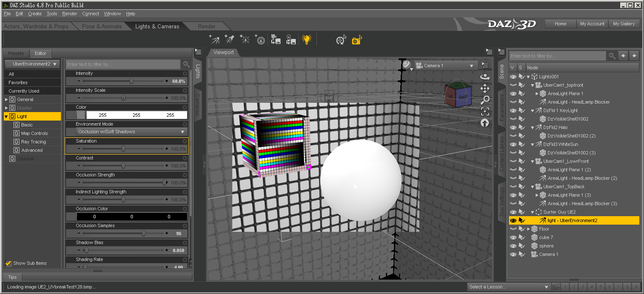Collapse the Light property group
This screenshot has width=644, height=294.
click(x=6, y=116)
